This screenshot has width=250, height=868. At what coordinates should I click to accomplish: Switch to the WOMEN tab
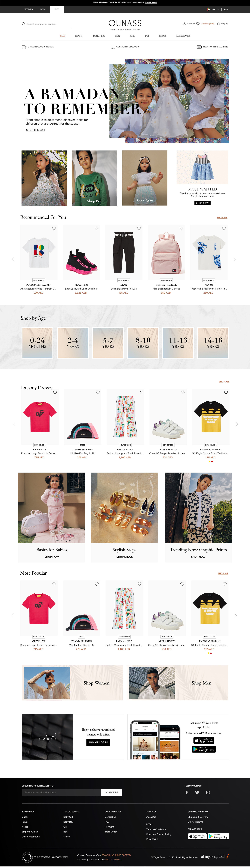tap(29, 9)
